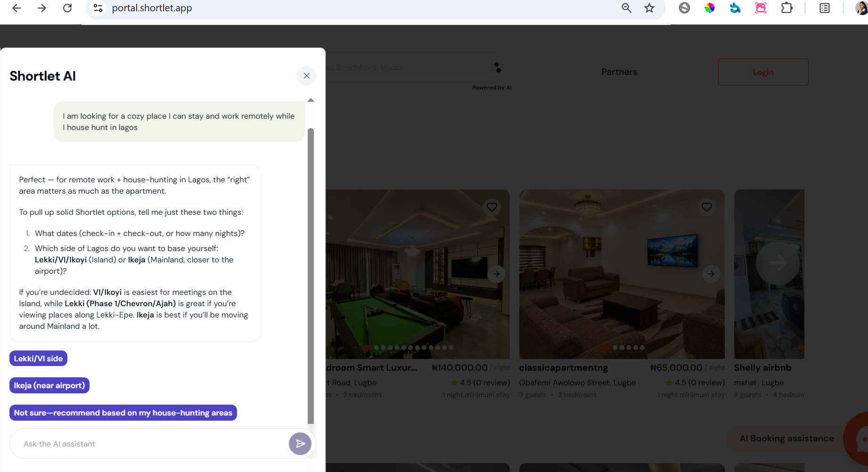
Task: Click the zoom magnifier icon in address bar
Action: tap(626, 8)
